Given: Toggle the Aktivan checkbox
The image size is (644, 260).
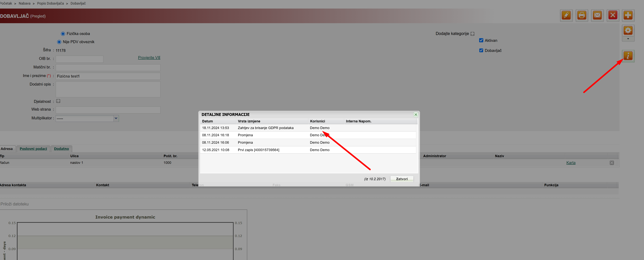Looking at the screenshot, I should pyautogui.click(x=481, y=40).
